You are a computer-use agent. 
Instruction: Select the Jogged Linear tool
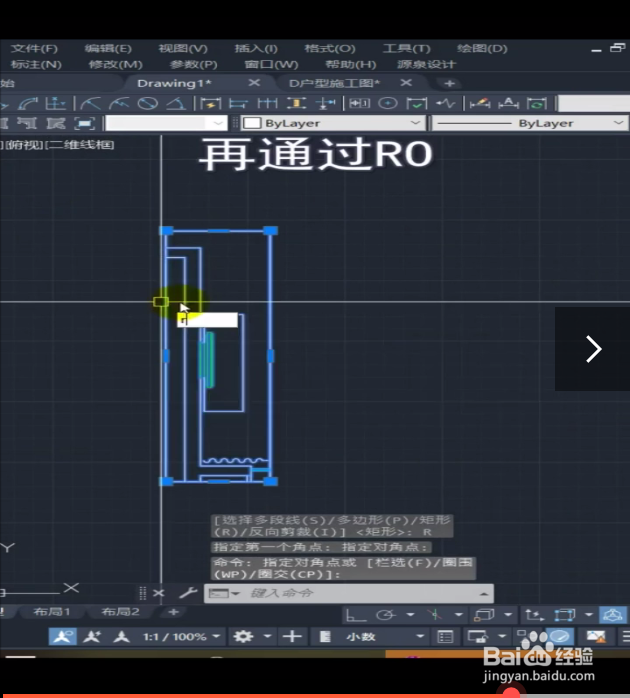point(446,103)
